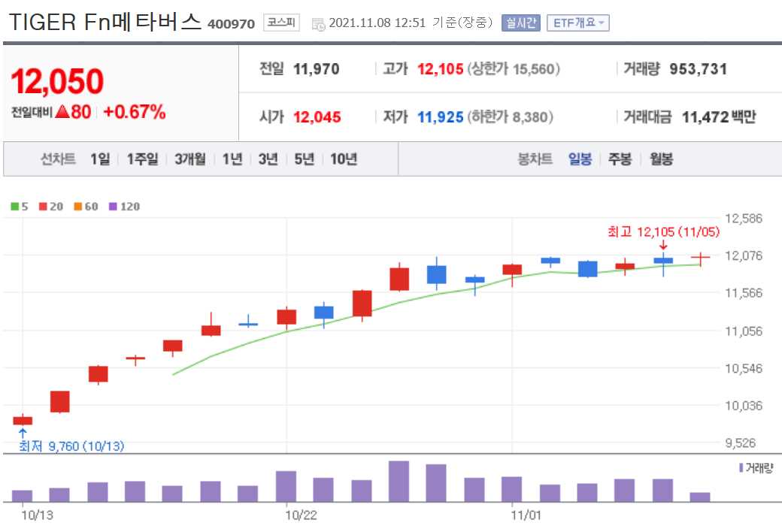The height and width of the screenshot is (532, 782).
Task: Click the 거래량 value 953,731
Action: click(x=699, y=69)
